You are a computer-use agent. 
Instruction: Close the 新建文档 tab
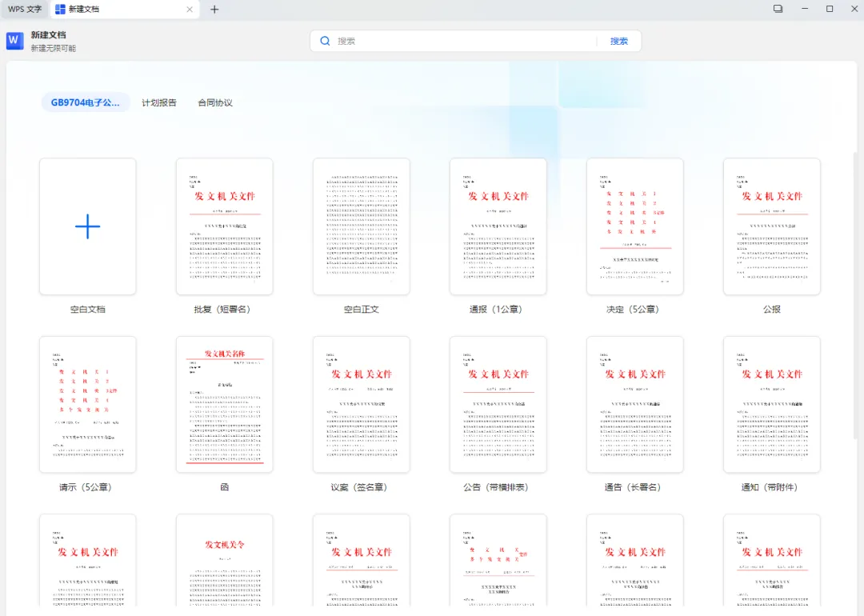pyautogui.click(x=190, y=10)
